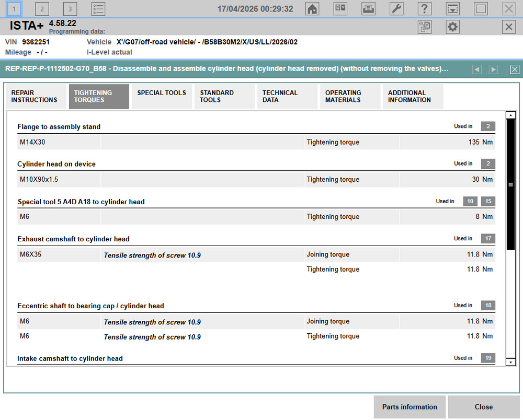This screenshot has height=420, width=523.
Task: Open the vehicle identification icon
Action: click(340, 8)
